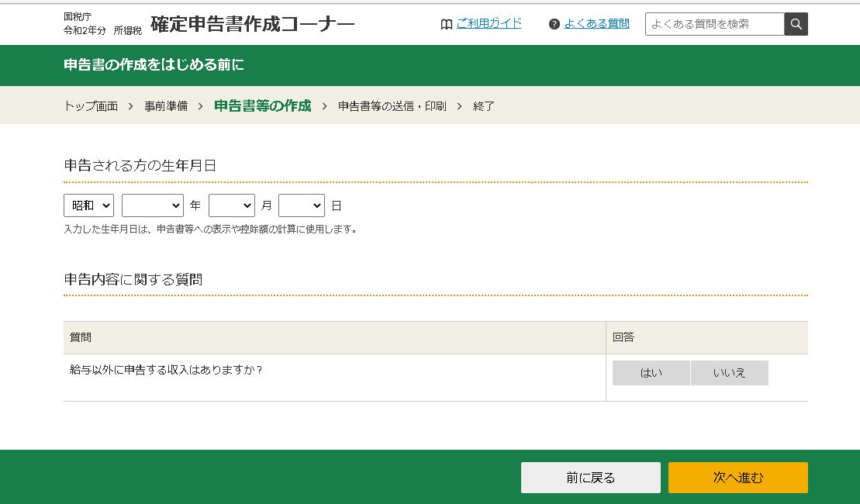860x504 pixels.
Task: Select 申告書等の送信・印刷 in the step breadcrumb
Action: [392, 106]
